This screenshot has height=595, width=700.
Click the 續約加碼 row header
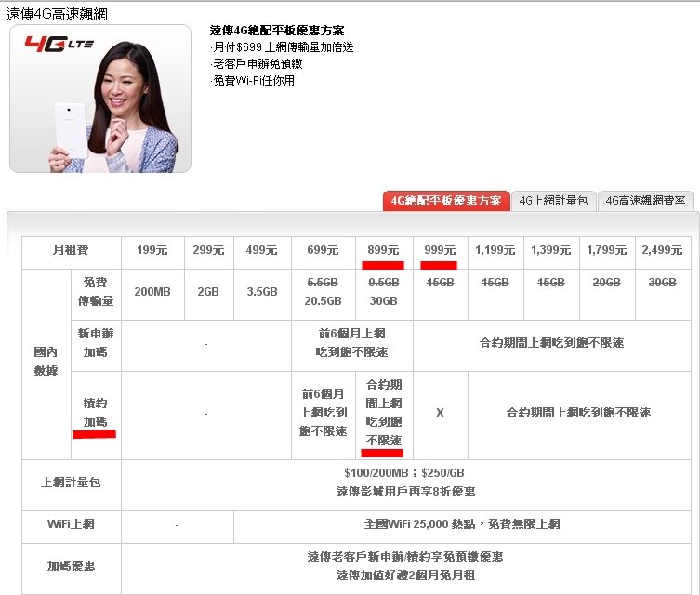point(96,413)
